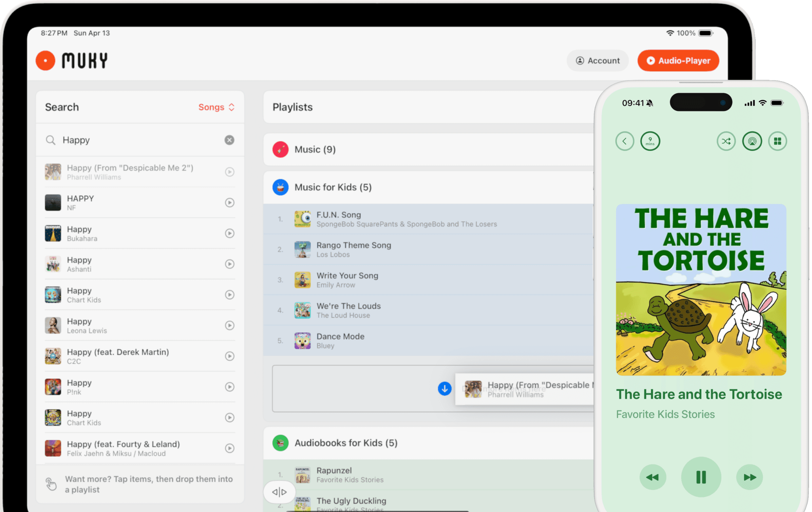Select the NF HAPPY album artwork
This screenshot has height=512, width=812.
click(53, 203)
